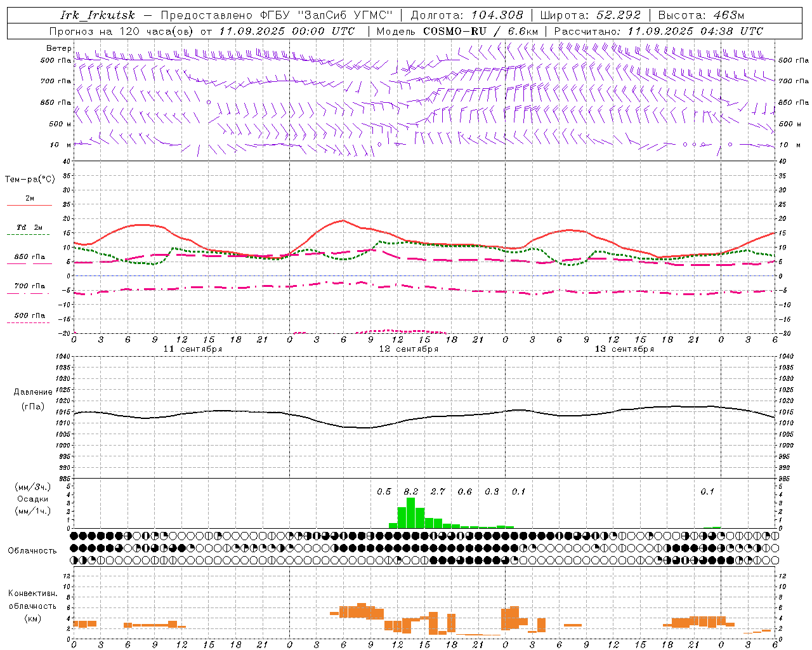Click the "Td 2м" dew point legend entry
The height and width of the screenshot is (650, 812).
coord(29,227)
